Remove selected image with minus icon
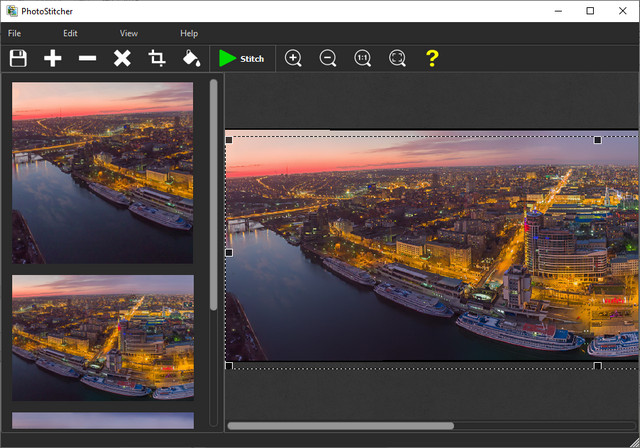 click(88, 59)
